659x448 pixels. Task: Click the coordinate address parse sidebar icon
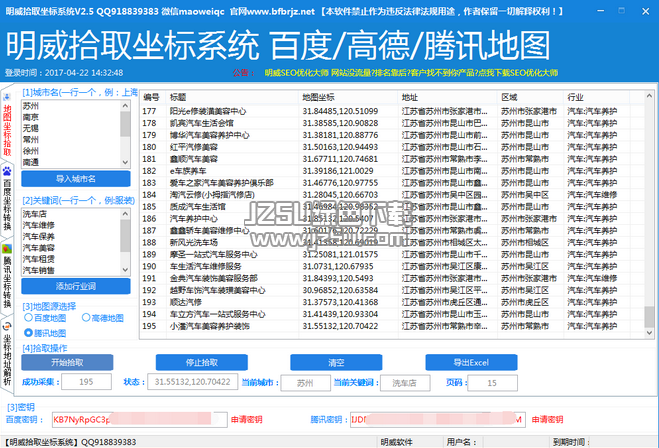[7, 326]
